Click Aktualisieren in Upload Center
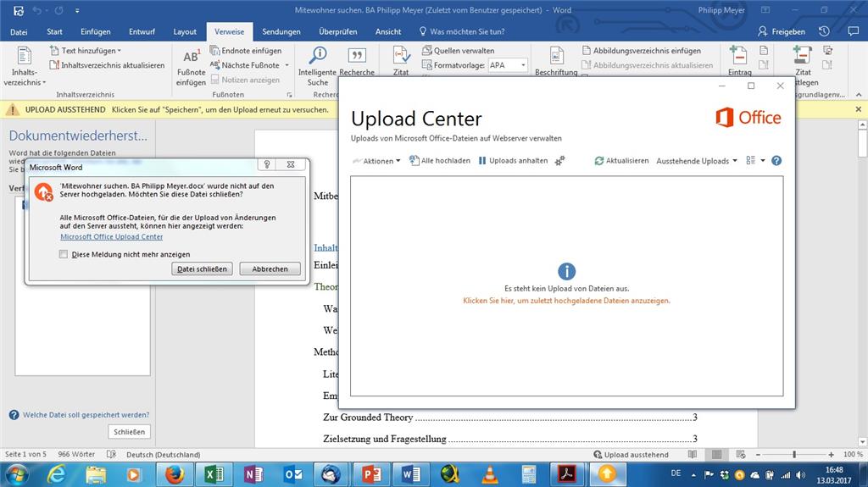 (621, 160)
